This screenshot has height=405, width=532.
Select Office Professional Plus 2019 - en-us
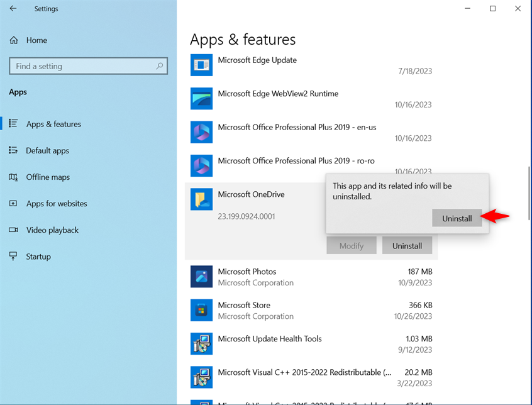[311, 132]
